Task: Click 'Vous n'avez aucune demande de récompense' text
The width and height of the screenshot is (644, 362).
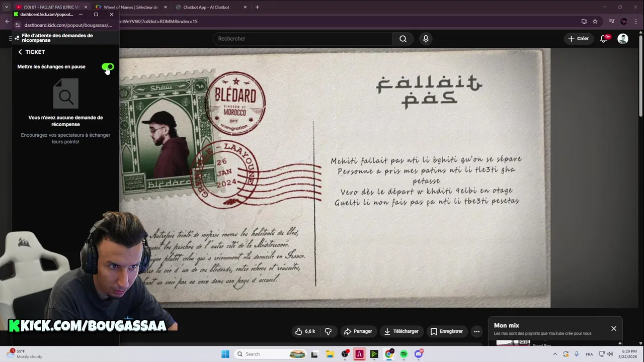Action: 66,121
